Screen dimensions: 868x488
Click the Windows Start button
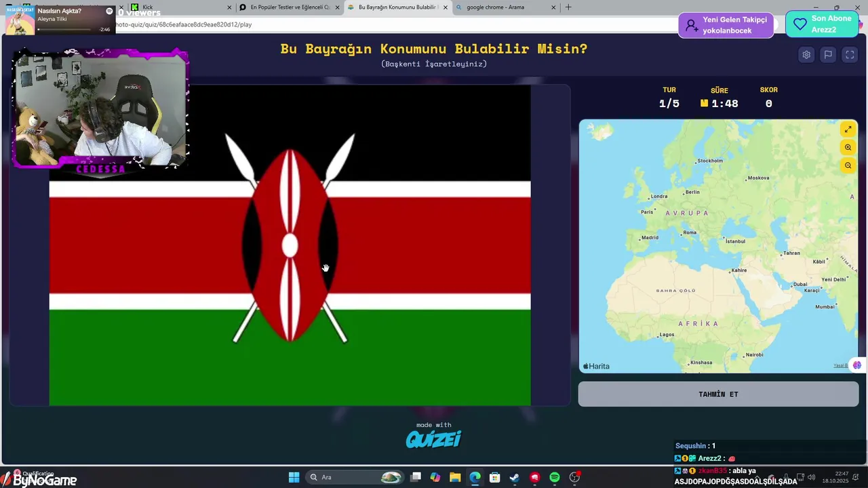click(294, 477)
